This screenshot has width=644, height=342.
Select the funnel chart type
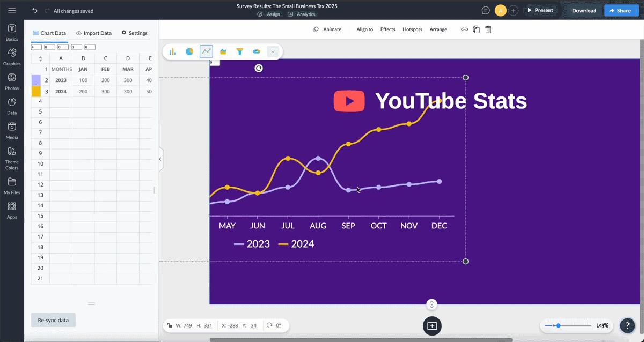[240, 51]
